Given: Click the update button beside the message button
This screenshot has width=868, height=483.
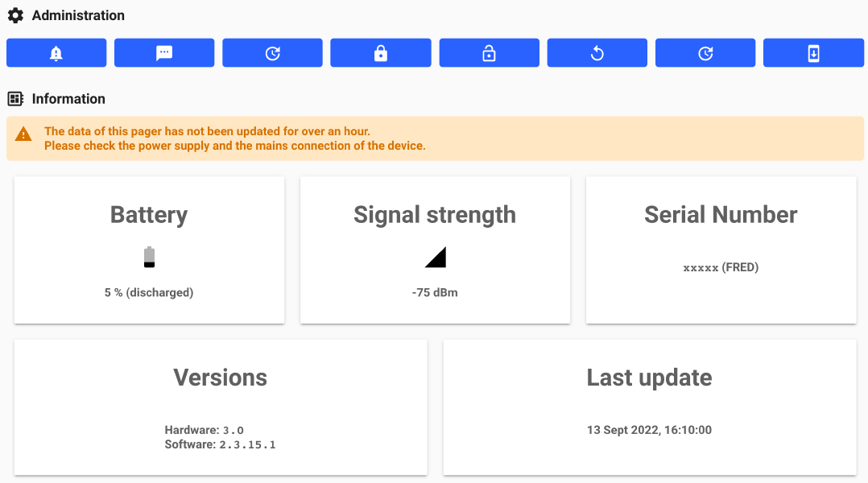Looking at the screenshot, I should pyautogui.click(x=272, y=53).
